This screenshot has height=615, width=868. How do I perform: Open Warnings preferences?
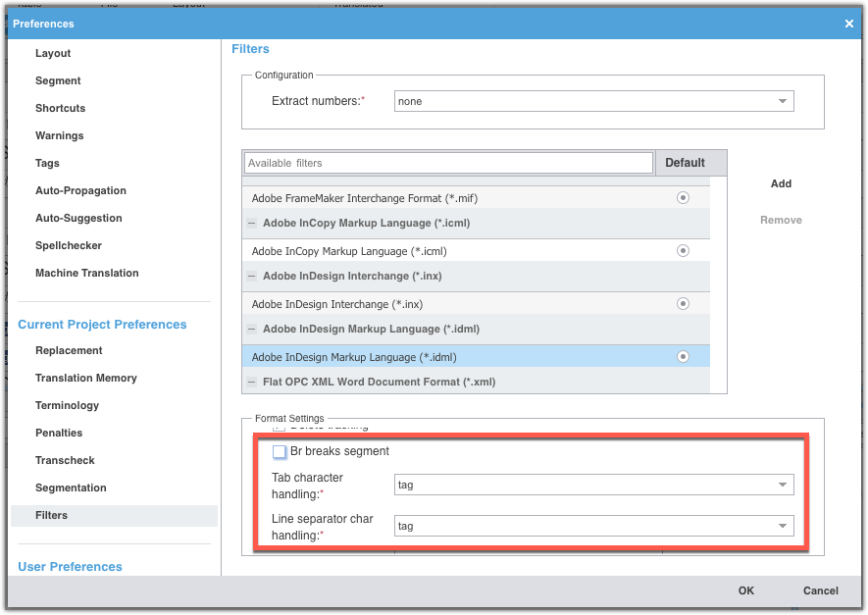[59, 135]
